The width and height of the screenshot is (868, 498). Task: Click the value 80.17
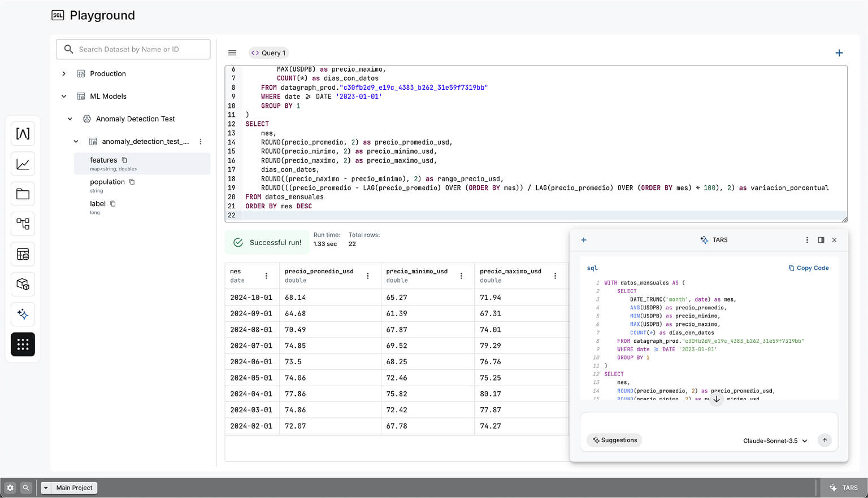(491, 394)
